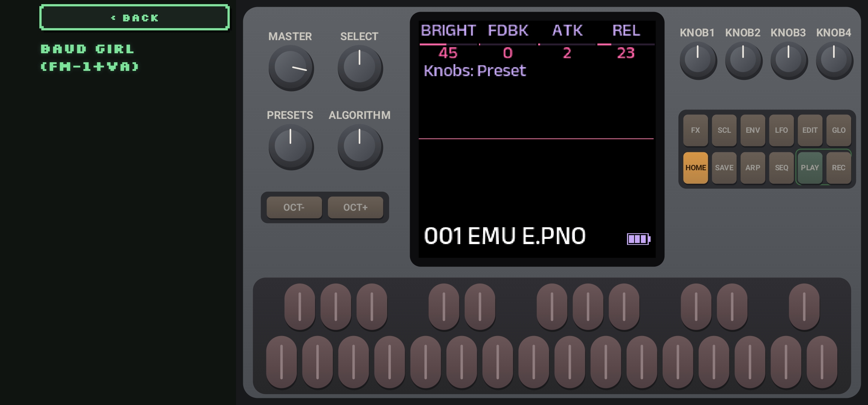Click the 'Knobs: Preset' label
The height and width of the screenshot is (405, 868).
tap(475, 71)
